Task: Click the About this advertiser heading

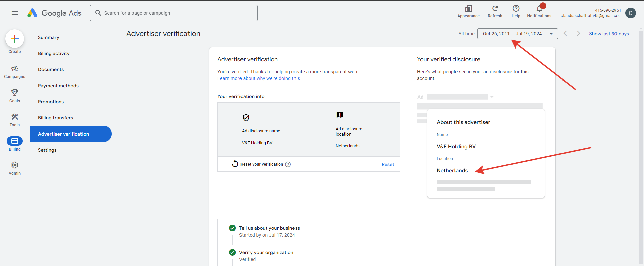Action: pos(463,122)
